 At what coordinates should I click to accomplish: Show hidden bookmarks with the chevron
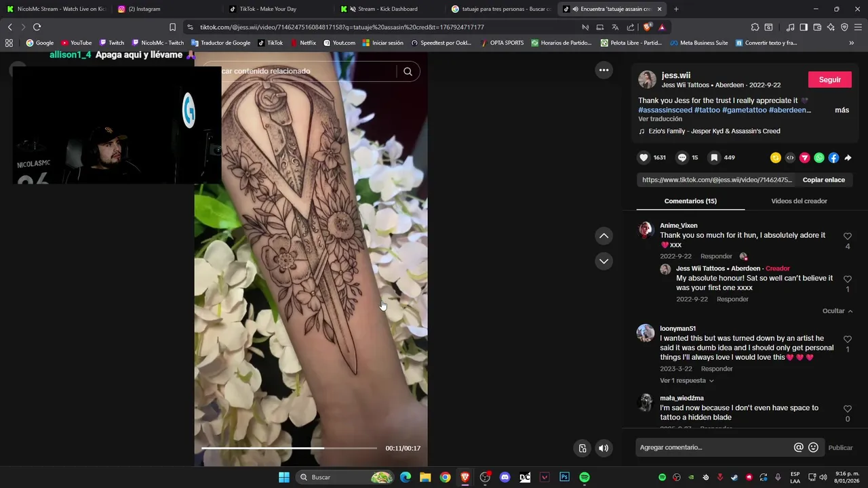(x=851, y=43)
